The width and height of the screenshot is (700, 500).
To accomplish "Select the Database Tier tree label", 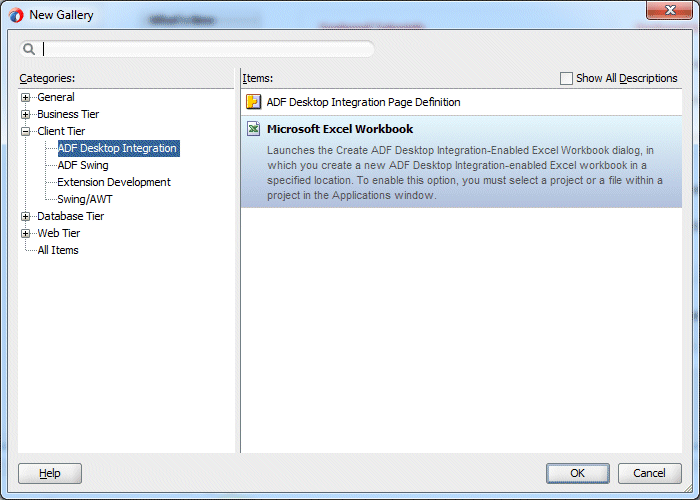I will pyautogui.click(x=71, y=217).
